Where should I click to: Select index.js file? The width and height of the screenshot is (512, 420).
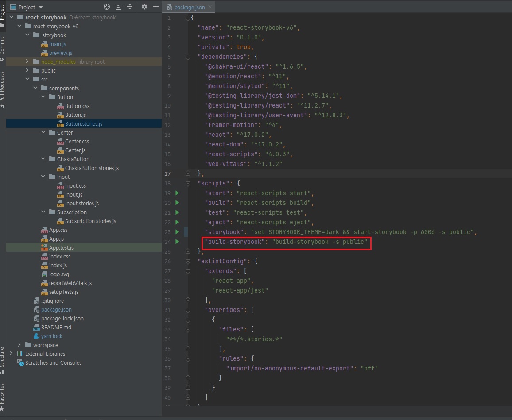pos(54,265)
